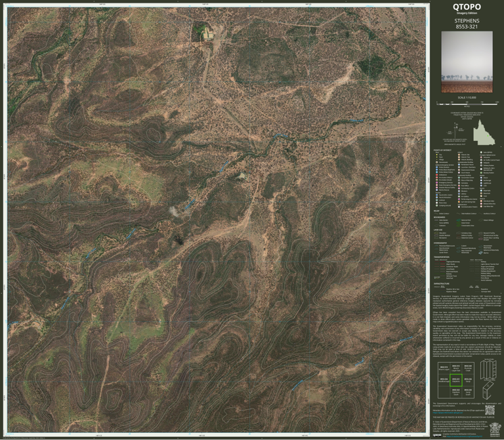This screenshot has width=504, height=440.
Task: Open the misty tree-line cover photo
Action: [467, 62]
